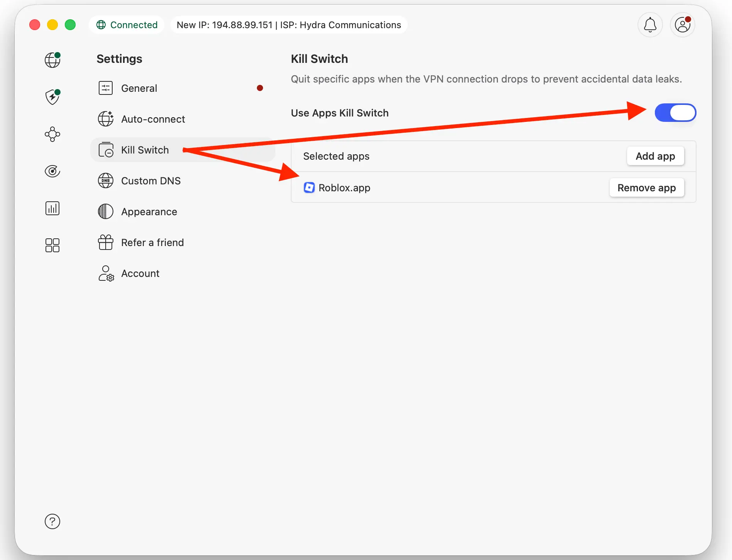732x560 pixels.
Task: Disable the Use Apps Kill Switch toggle
Action: [675, 113]
